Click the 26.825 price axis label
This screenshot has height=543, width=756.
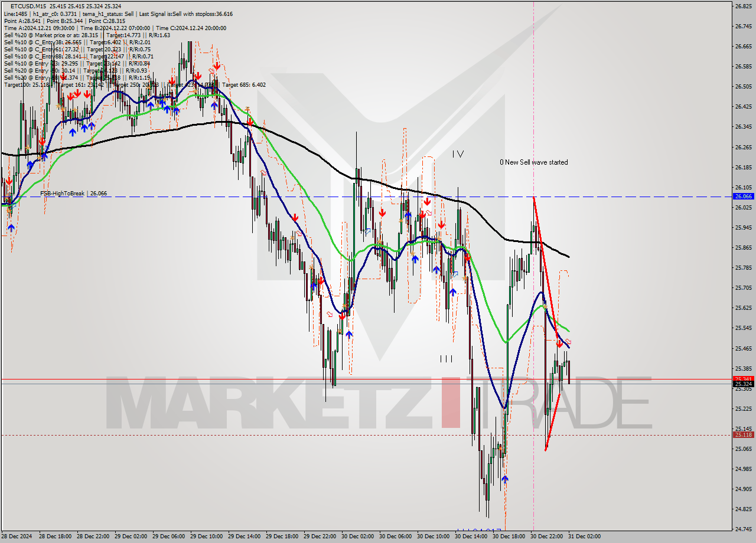point(742,6)
